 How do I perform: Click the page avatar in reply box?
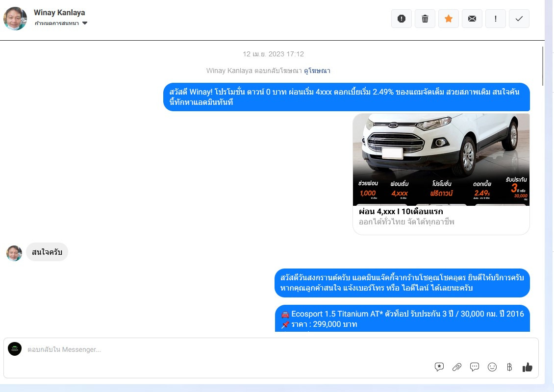[x=15, y=349]
